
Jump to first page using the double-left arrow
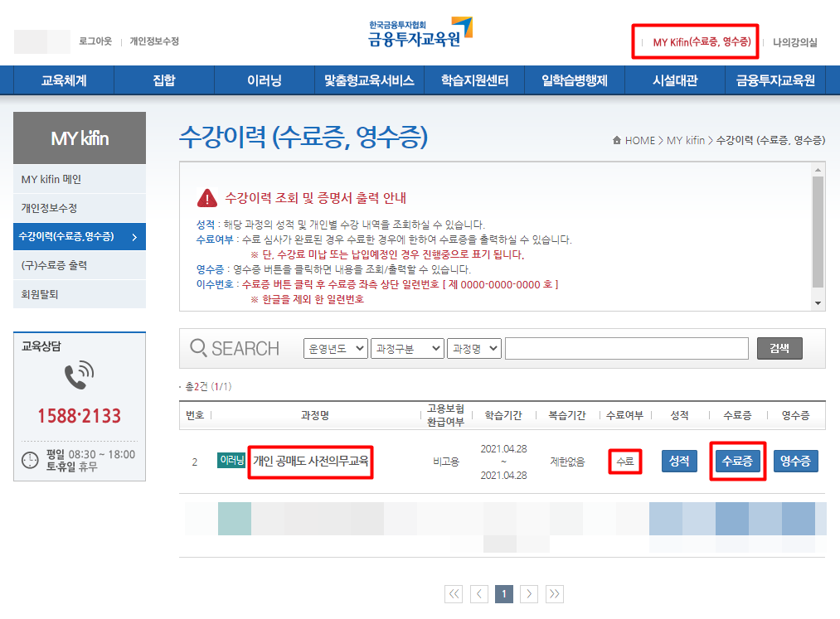pyautogui.click(x=454, y=594)
